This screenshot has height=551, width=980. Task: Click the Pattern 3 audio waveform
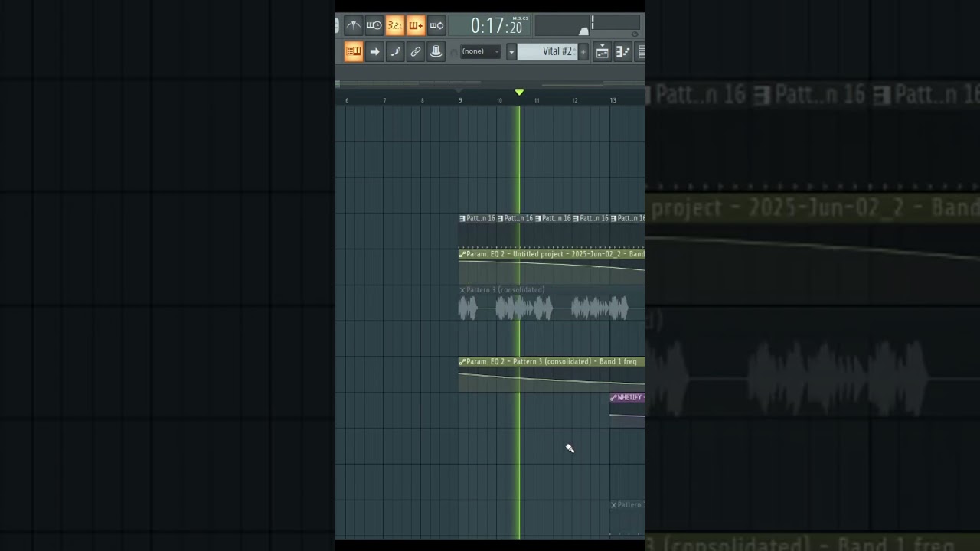pos(551,308)
